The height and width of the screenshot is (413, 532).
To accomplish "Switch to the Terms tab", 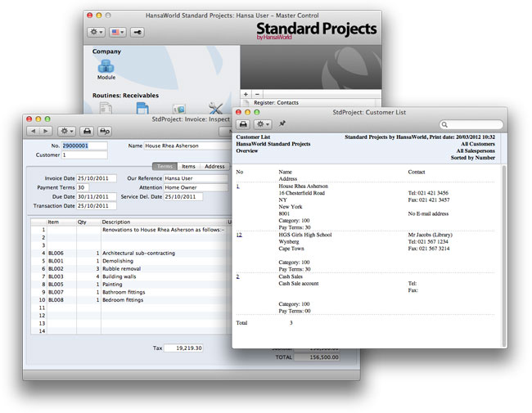I will (x=165, y=166).
